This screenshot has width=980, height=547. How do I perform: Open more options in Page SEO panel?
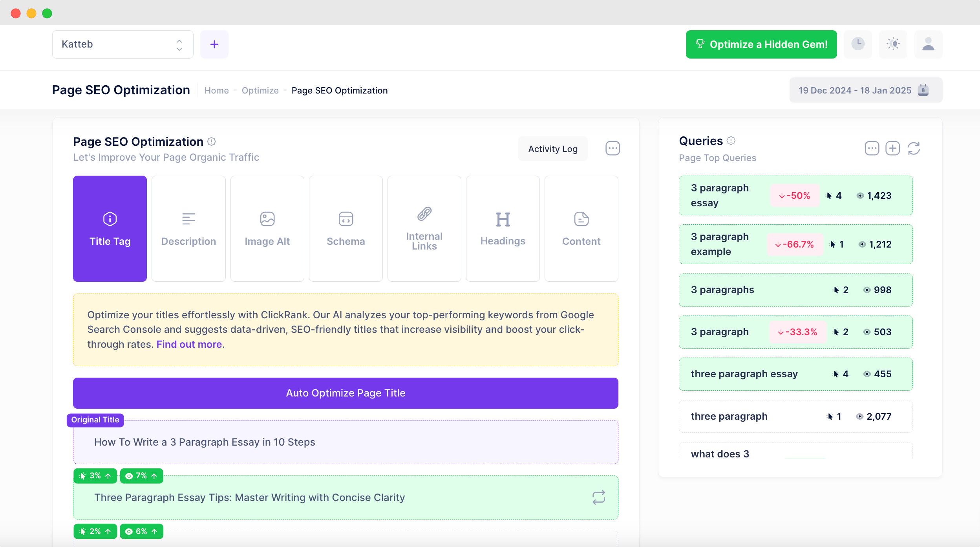(x=612, y=149)
